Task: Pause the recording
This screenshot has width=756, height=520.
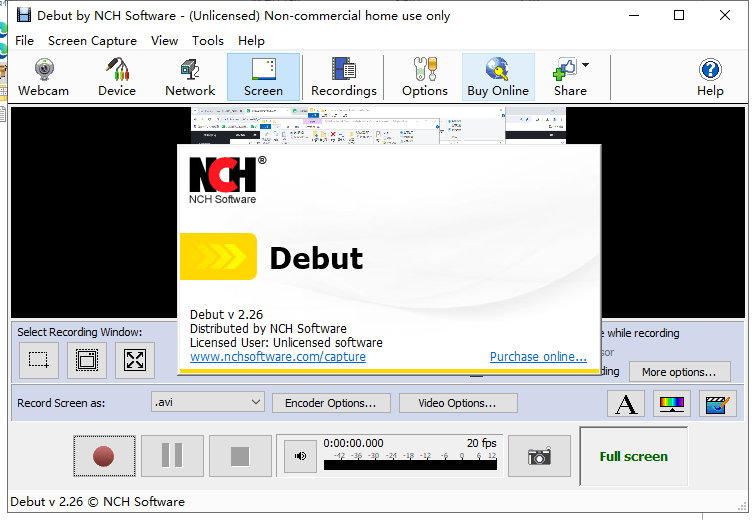Action: click(172, 456)
